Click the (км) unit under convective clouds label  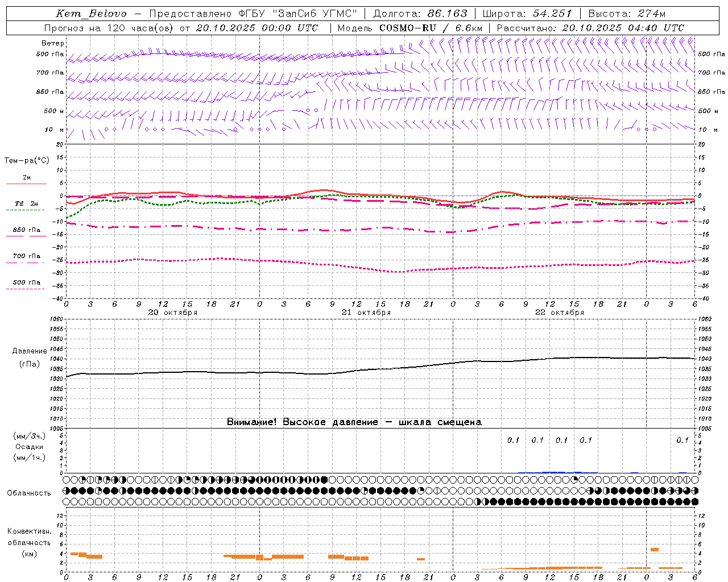(29, 554)
